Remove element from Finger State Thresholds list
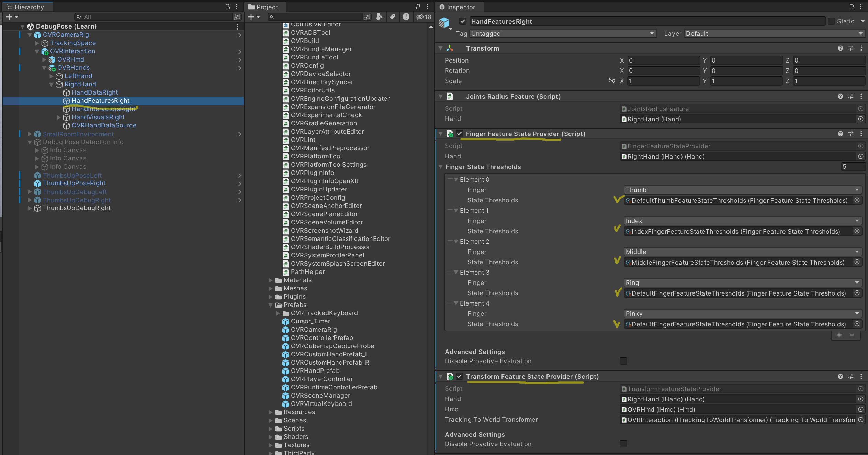 [x=852, y=335]
